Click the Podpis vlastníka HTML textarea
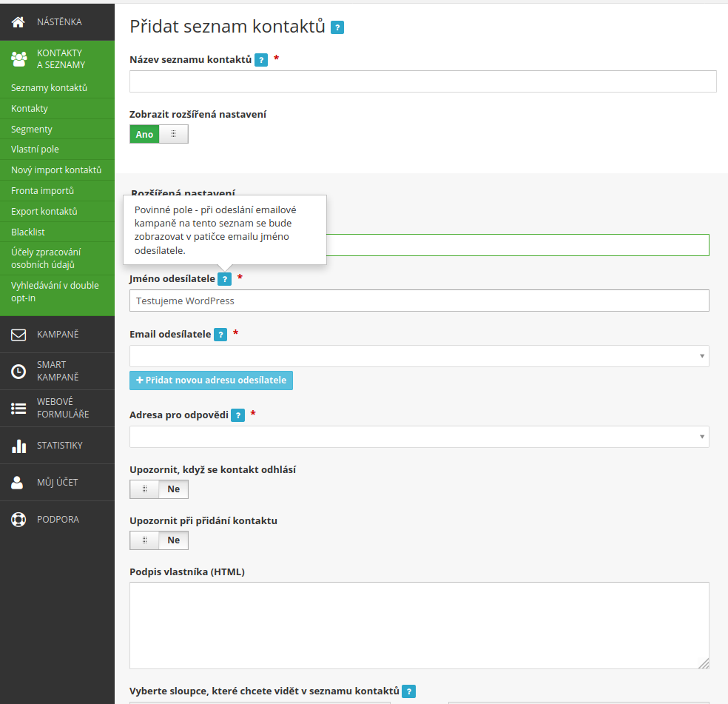 419,626
